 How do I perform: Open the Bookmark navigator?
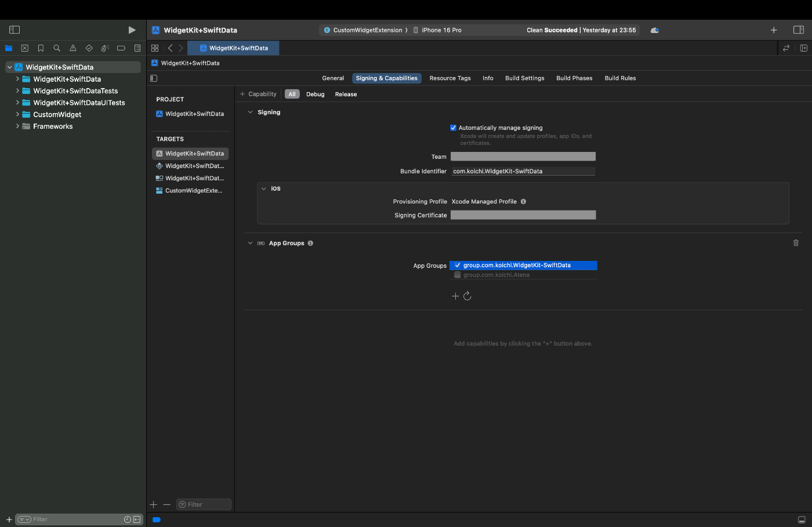coord(41,48)
